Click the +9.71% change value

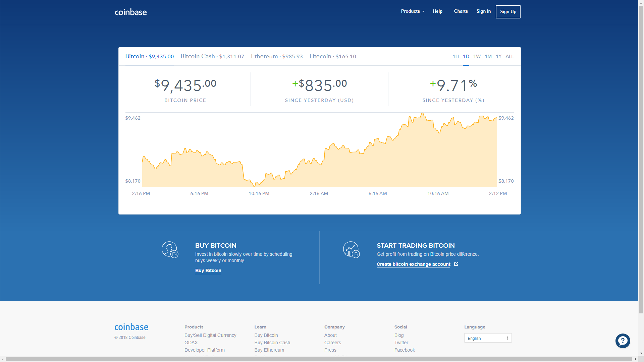click(x=453, y=85)
